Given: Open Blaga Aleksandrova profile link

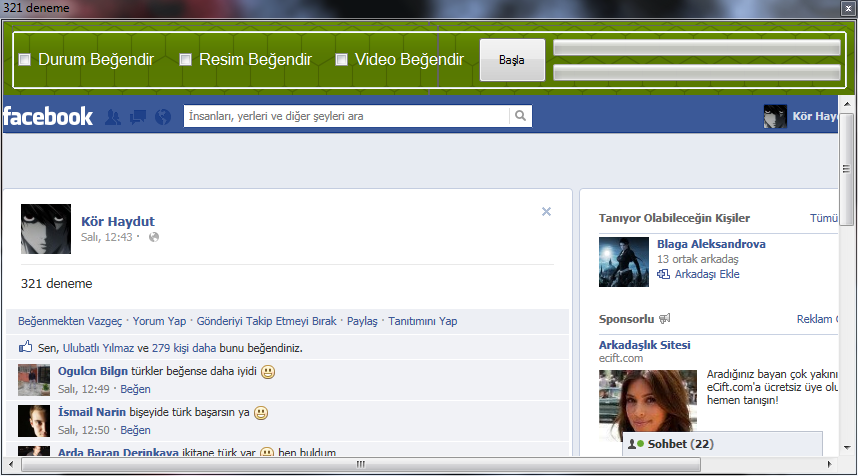Looking at the screenshot, I should click(711, 244).
